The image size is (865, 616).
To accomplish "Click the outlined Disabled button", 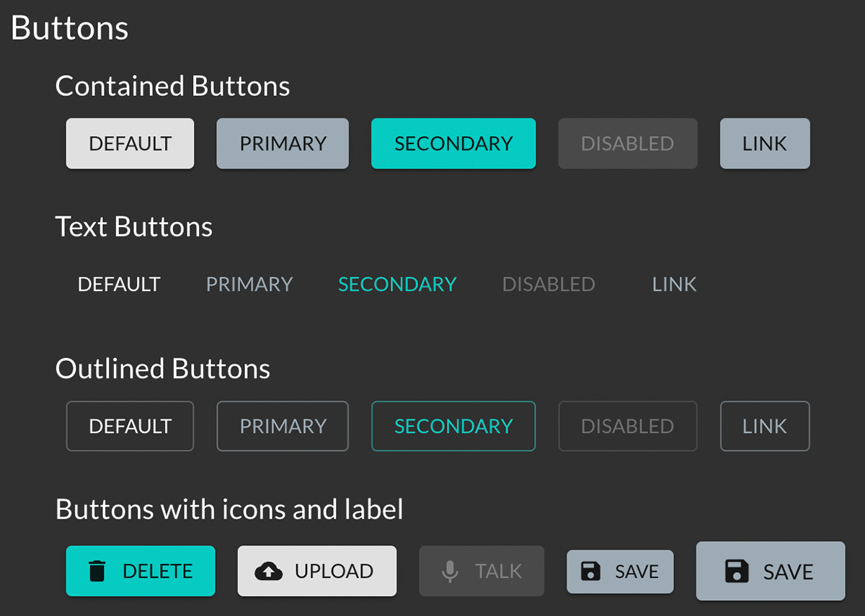I will tap(627, 426).
